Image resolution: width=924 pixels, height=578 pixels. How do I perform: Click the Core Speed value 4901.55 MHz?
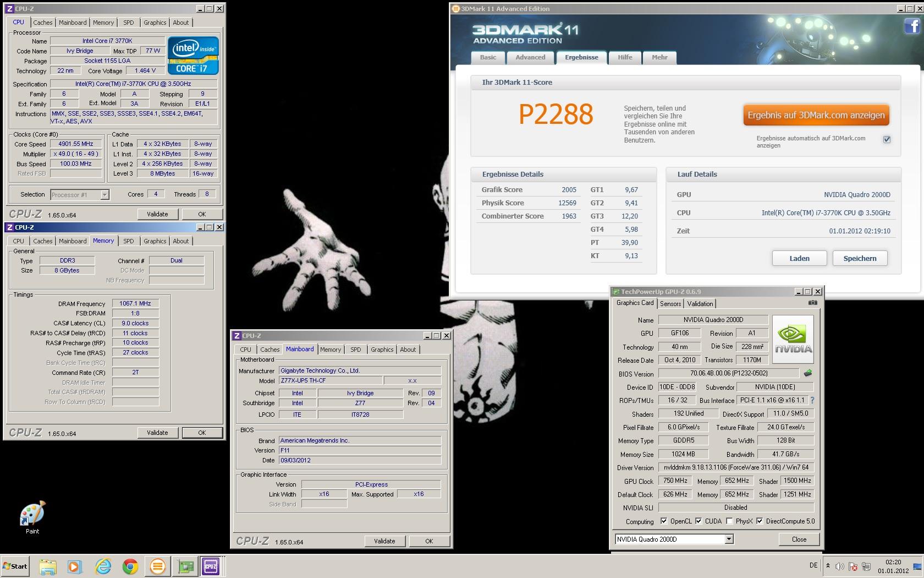76,144
